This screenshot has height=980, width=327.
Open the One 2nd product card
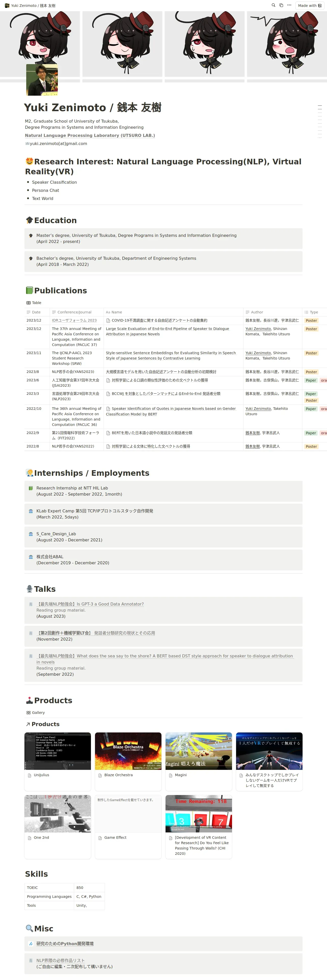(x=58, y=827)
